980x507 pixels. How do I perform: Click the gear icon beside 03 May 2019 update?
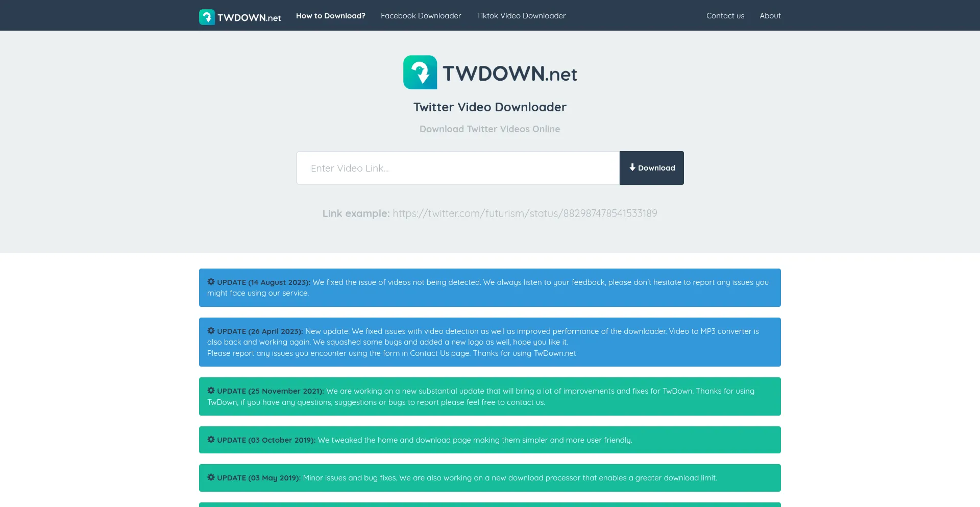[211, 477]
